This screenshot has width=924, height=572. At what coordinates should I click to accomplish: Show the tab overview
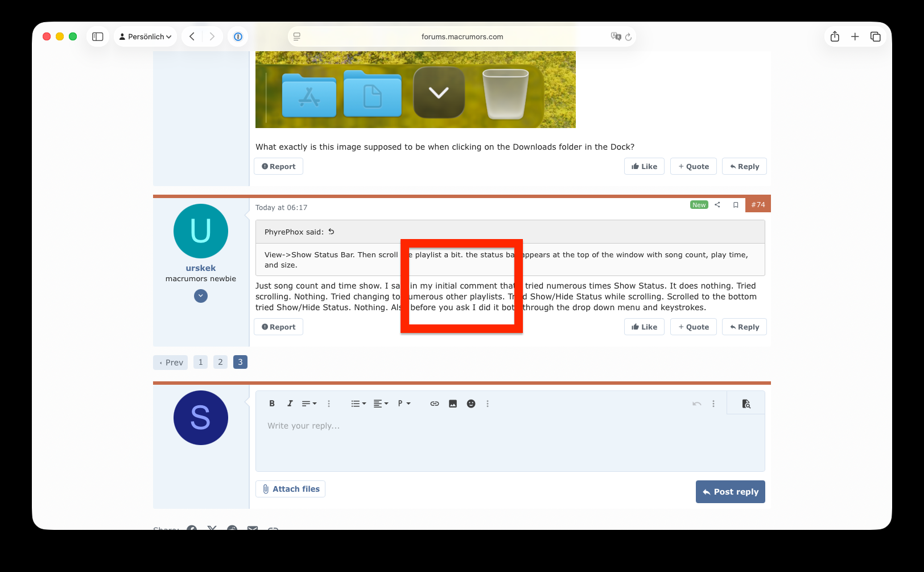(875, 36)
